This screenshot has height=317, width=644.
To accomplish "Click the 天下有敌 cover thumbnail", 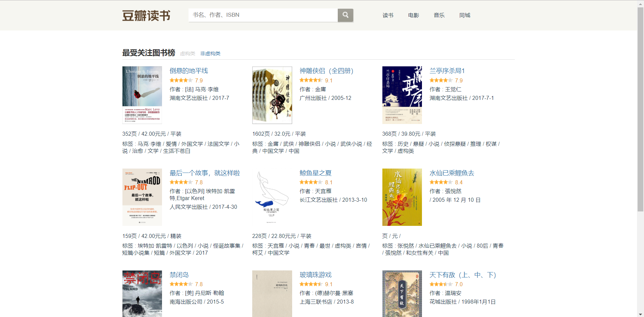I will tap(402, 294).
